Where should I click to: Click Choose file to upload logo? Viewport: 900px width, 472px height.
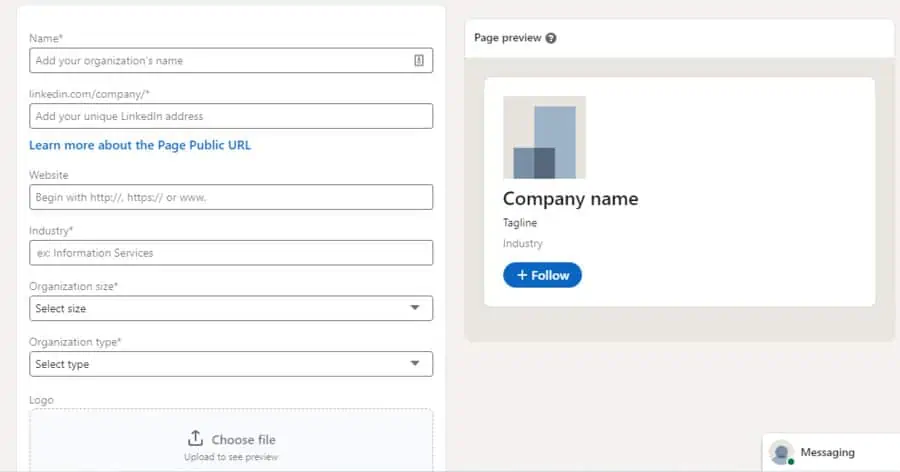[243, 439]
